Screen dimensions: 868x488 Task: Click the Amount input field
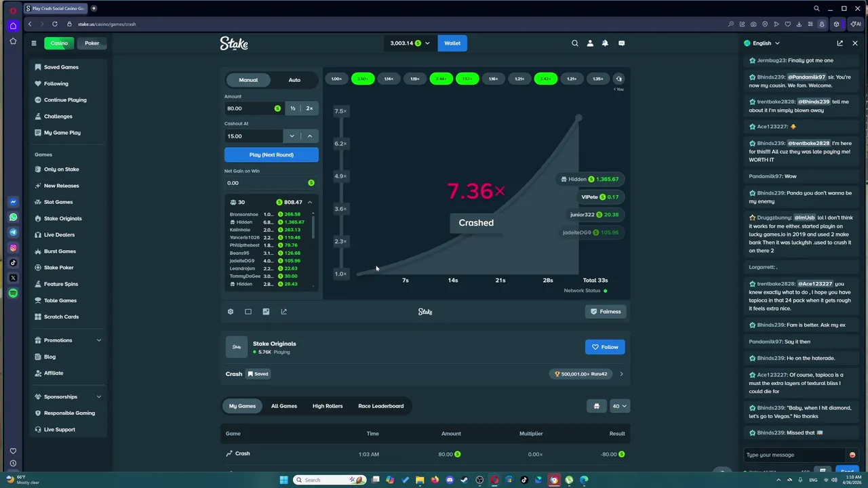(x=254, y=108)
